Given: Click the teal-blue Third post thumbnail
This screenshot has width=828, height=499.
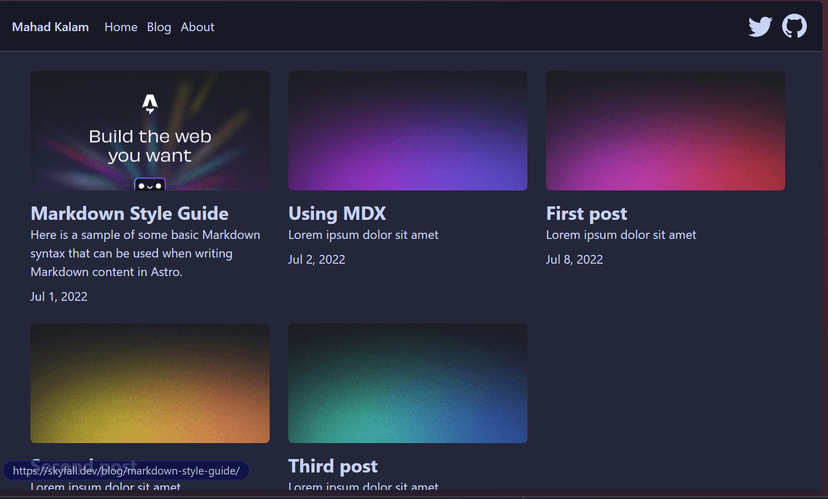Looking at the screenshot, I should pos(408,383).
